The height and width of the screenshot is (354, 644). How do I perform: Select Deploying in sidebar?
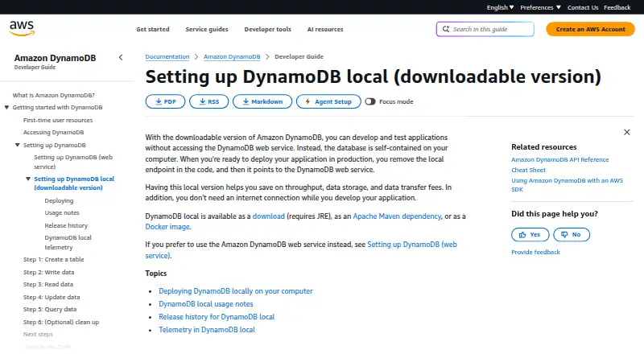[x=59, y=201]
